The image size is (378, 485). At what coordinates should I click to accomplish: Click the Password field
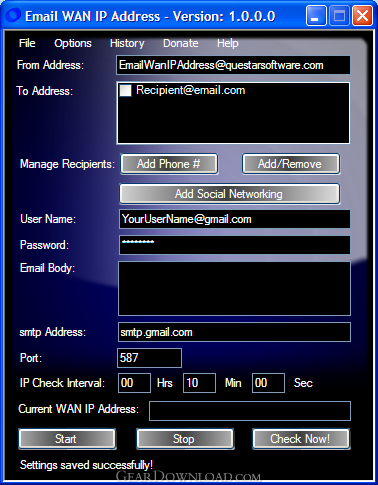click(234, 245)
